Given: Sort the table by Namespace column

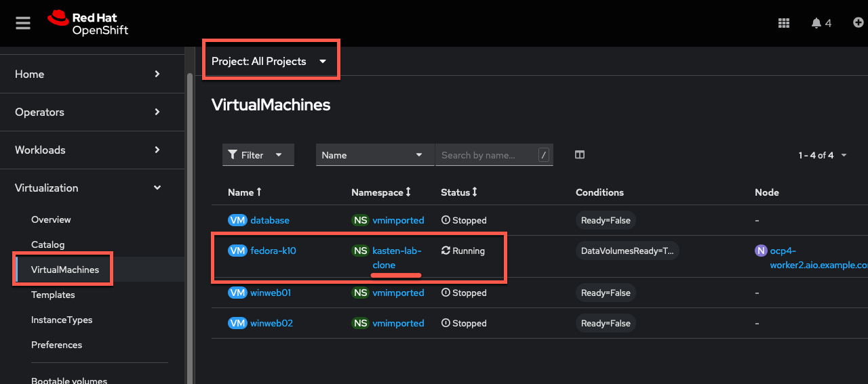Looking at the screenshot, I should (x=381, y=192).
